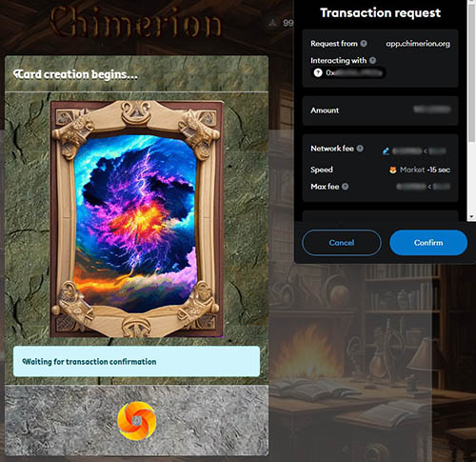Click the orange swirl loading icon
The width and height of the screenshot is (476, 462).
coord(136,421)
